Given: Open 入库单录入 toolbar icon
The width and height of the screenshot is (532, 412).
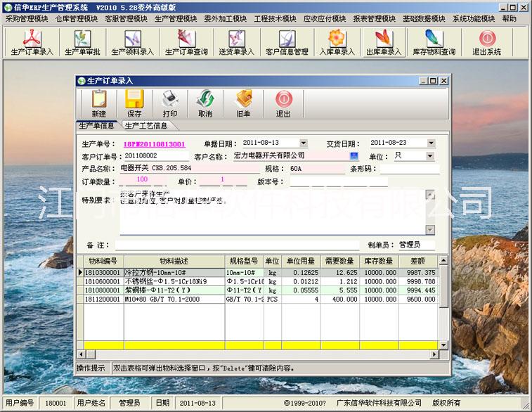Looking at the screenshot, I should coord(337,42).
